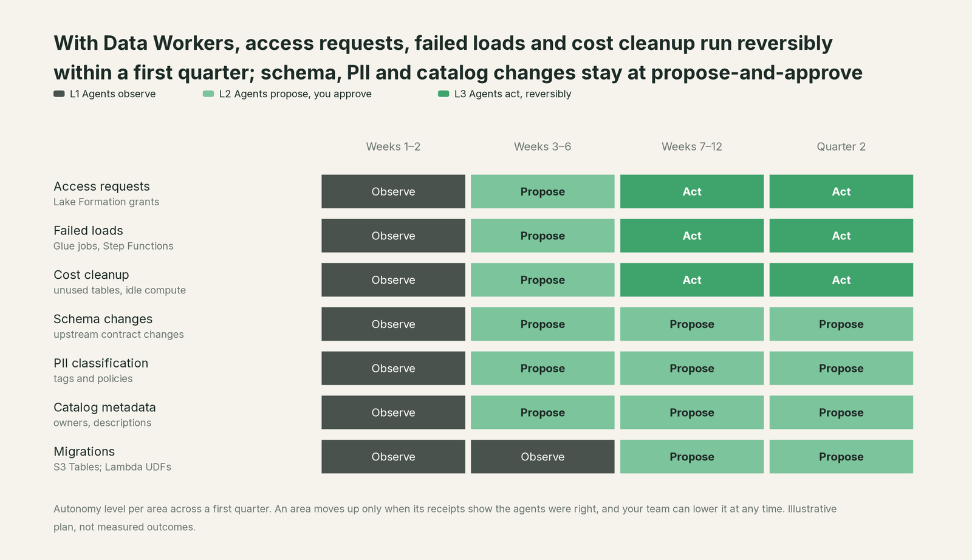972x560 pixels.
Task: Click the 'Schema changes' row label
Action: [103, 319]
